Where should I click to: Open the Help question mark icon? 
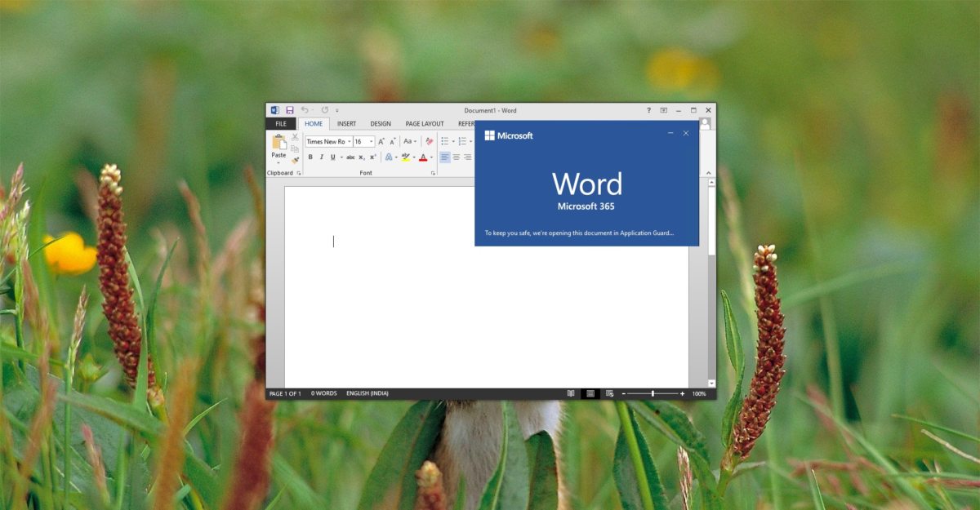pos(649,110)
